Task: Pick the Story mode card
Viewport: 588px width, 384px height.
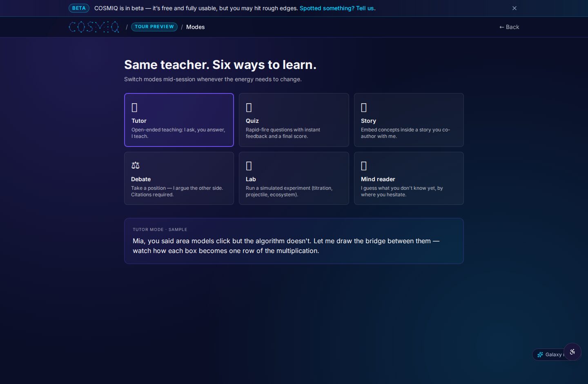Action: [409, 120]
